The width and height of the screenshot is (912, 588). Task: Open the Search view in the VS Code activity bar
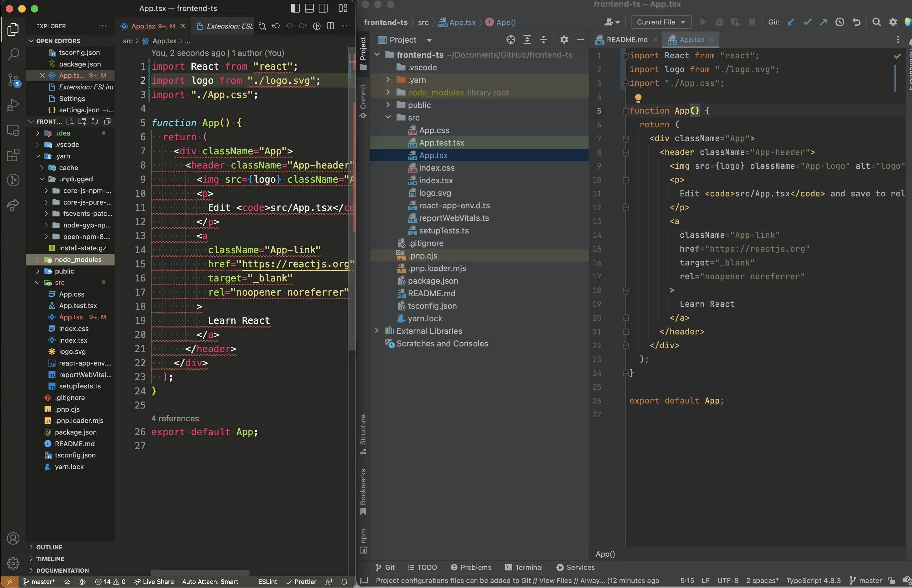tap(13, 54)
